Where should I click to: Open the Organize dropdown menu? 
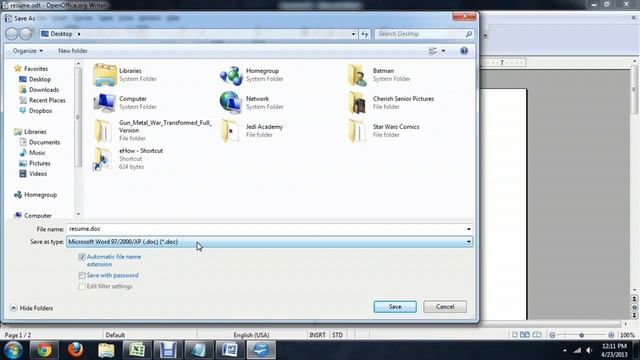point(28,51)
